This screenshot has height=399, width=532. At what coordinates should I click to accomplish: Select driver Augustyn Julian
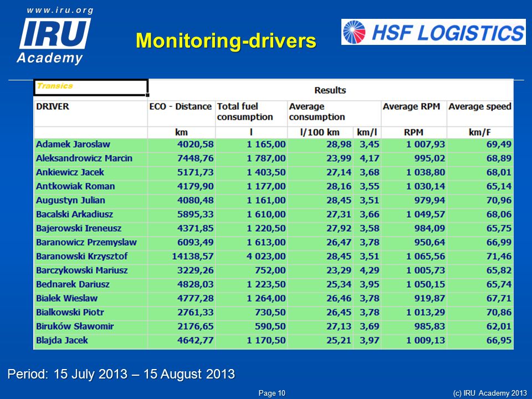click(70, 200)
